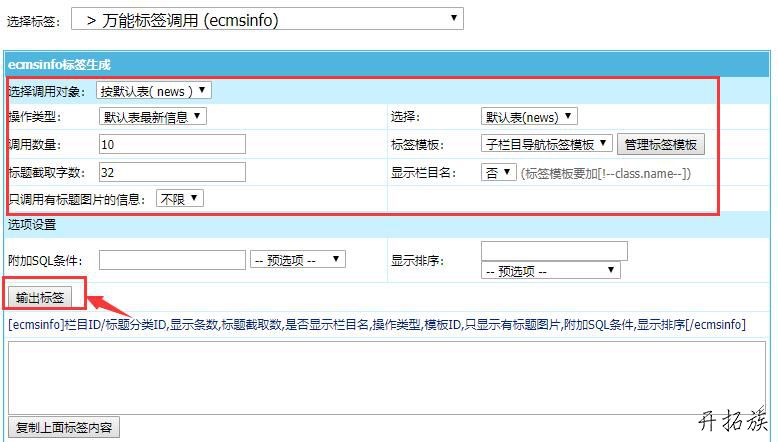Open the 标签模板 dropdown 子栏目导航标签模板

coord(547,144)
